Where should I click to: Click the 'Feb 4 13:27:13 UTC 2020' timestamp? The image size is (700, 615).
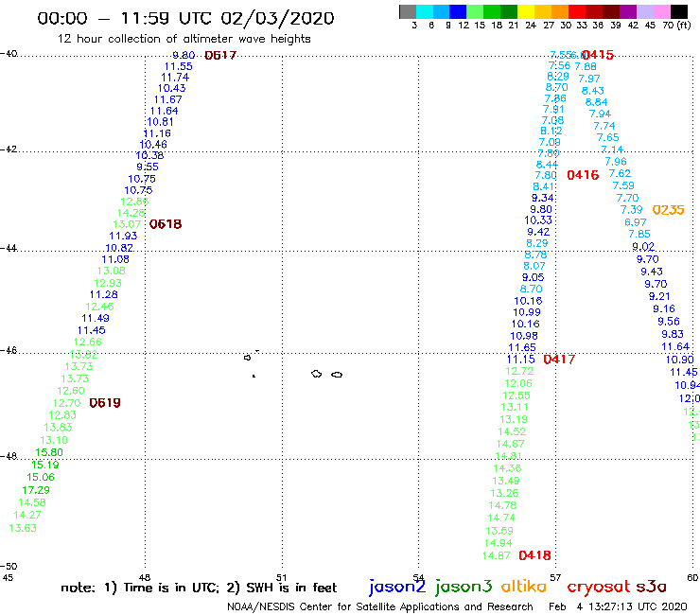point(618,606)
